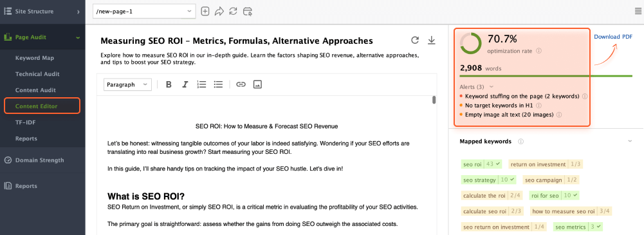Click the Page Audit chart icon
The height and width of the screenshot is (235, 644).
(x=7, y=37)
